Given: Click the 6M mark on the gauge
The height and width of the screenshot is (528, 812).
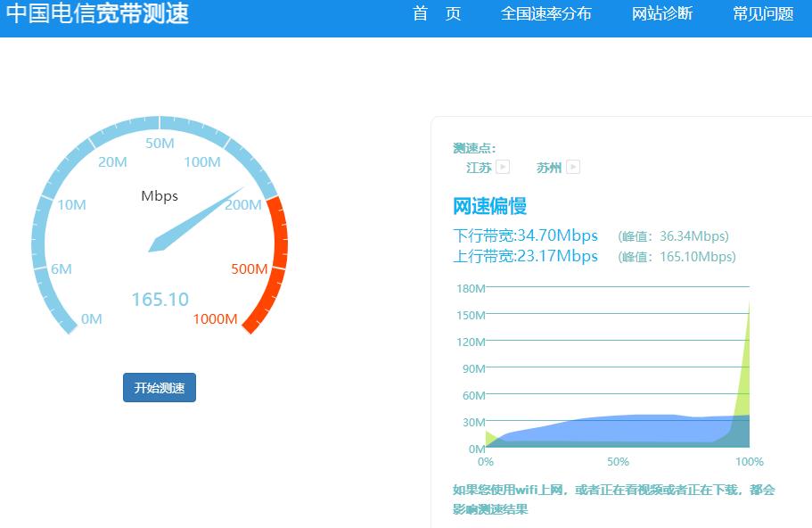Looking at the screenshot, I should coord(62,269).
